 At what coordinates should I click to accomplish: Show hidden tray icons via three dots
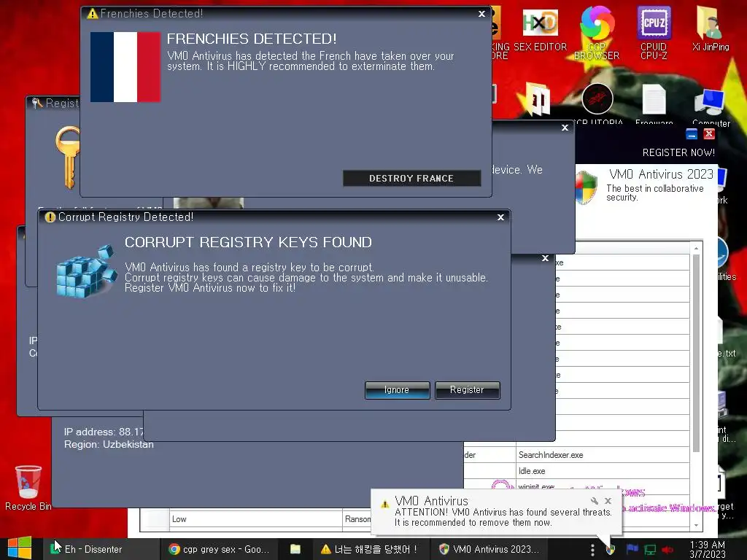592,550
